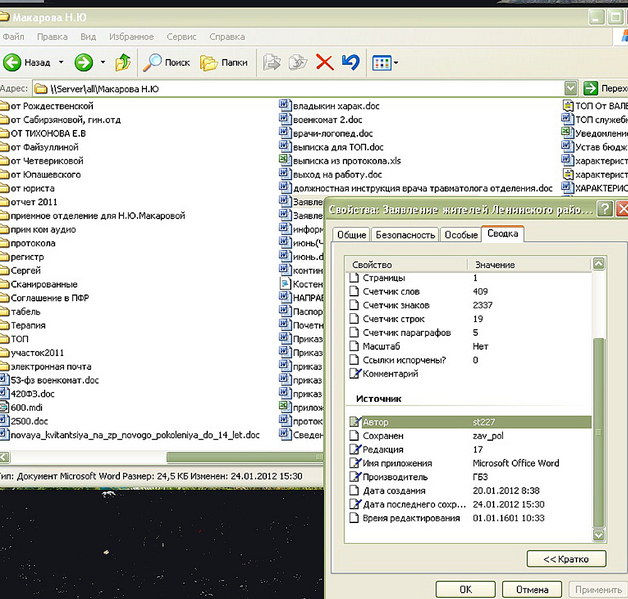Click the Move To toolbar icon

272,62
